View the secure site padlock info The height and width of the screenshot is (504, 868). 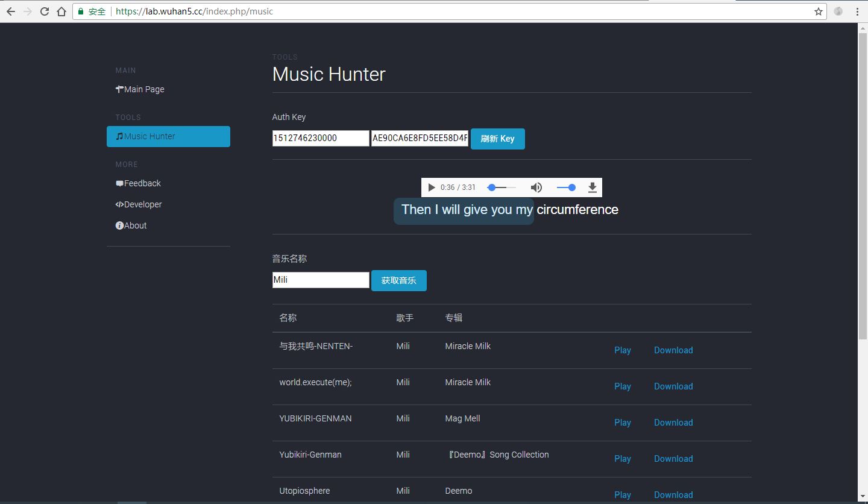tap(81, 11)
